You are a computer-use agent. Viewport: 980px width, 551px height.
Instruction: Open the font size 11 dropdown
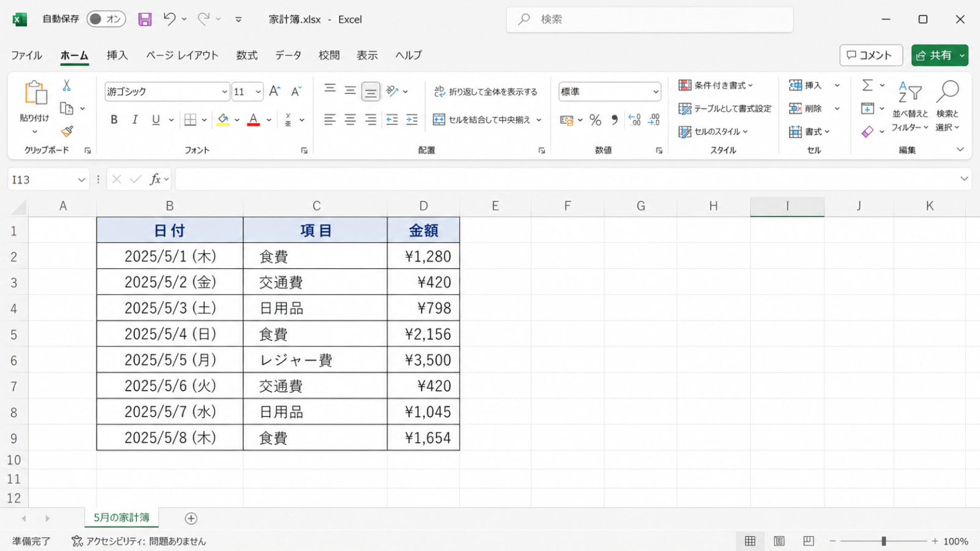click(x=258, y=92)
